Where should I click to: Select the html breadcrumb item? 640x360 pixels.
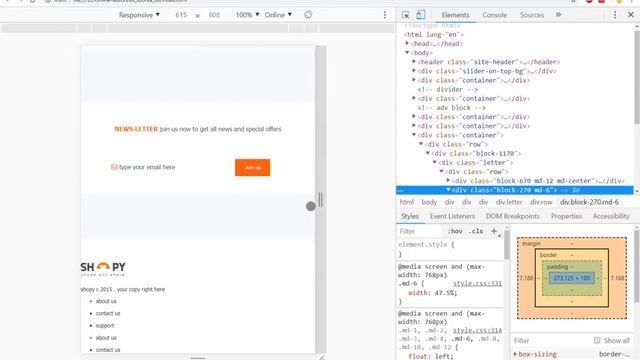coord(407,202)
